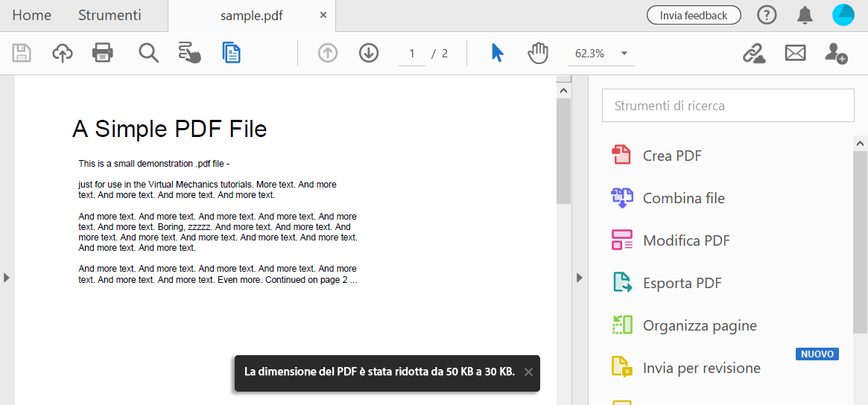Viewport: 868px width, 405px height.
Task: Click the total pages '/ 2' indicator
Action: click(440, 54)
